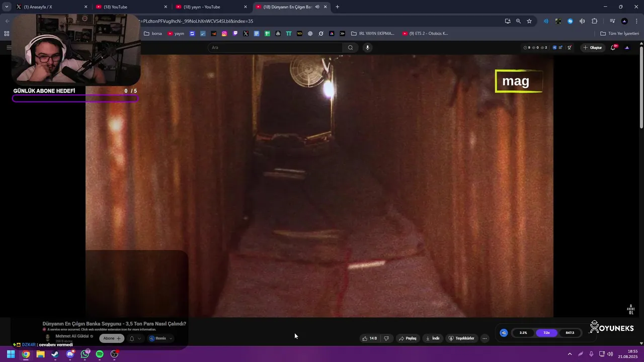The image size is (644, 362).
Task: Open the borsa bookmarks folder
Action: tap(153, 34)
